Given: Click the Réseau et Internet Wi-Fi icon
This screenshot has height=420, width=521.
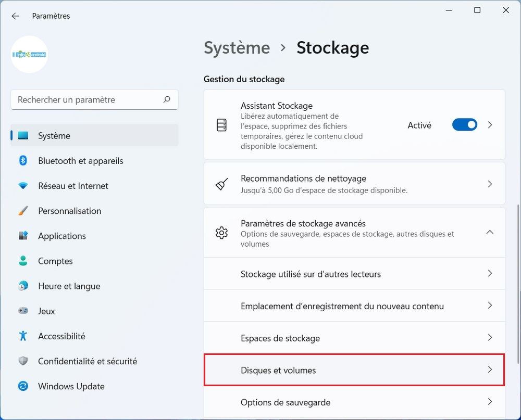Looking at the screenshot, I should (x=23, y=186).
